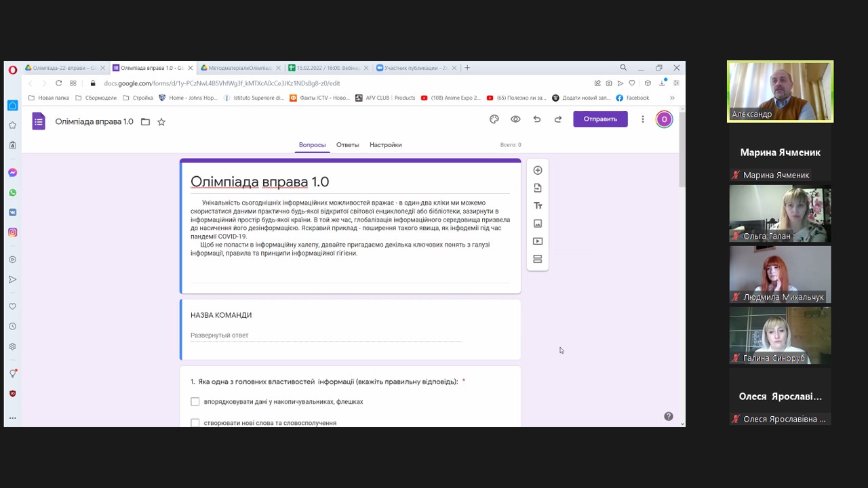Open the theme customization palette
Screen dimensions: 868x488
tap(494, 119)
